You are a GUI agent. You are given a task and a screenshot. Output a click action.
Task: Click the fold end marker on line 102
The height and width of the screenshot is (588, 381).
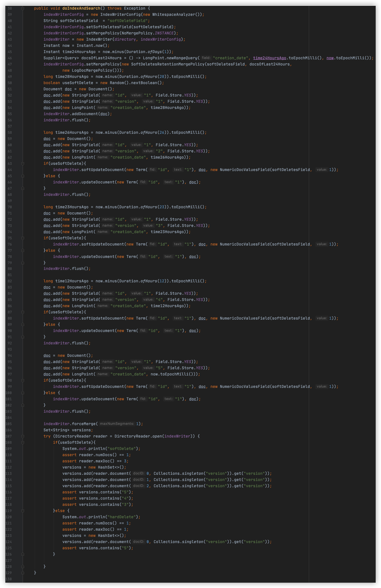coord(23,405)
